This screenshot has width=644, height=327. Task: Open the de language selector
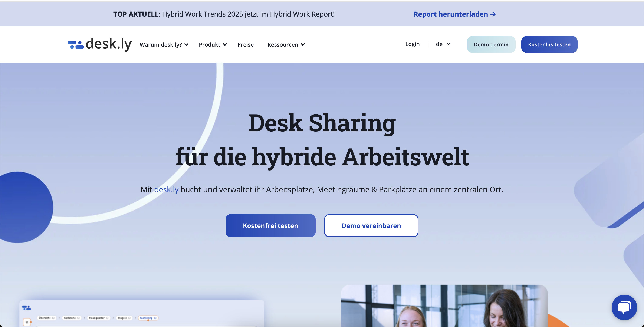click(443, 44)
